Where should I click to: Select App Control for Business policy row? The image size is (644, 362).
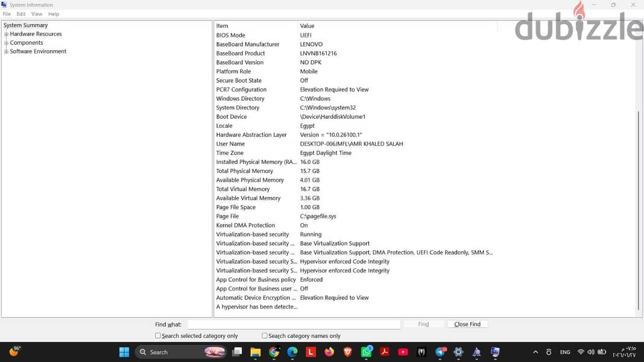click(355, 279)
